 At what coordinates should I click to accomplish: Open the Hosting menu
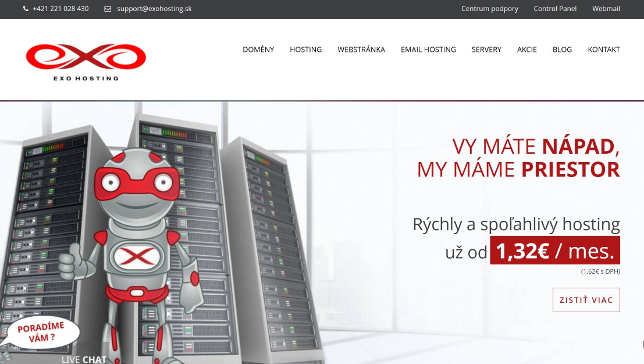[x=305, y=50]
